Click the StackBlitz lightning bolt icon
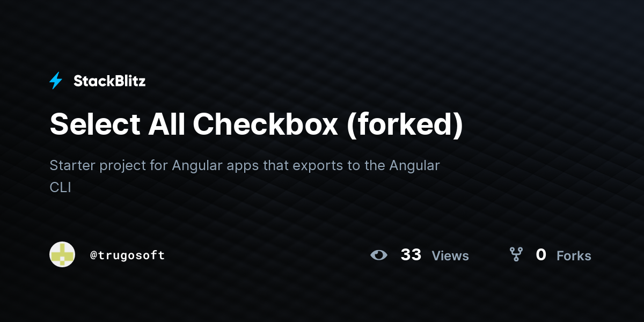This screenshot has width=644, height=322. click(56, 81)
